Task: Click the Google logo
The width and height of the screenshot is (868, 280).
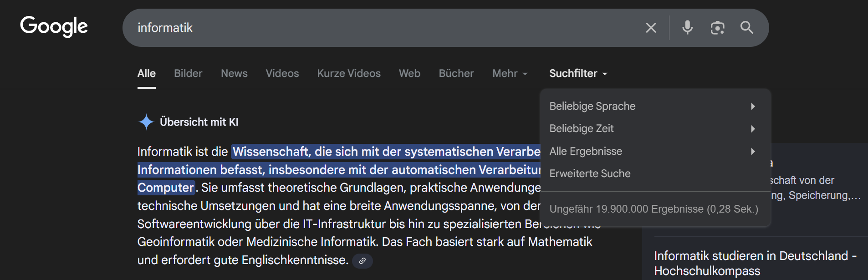Action: pos(54,26)
